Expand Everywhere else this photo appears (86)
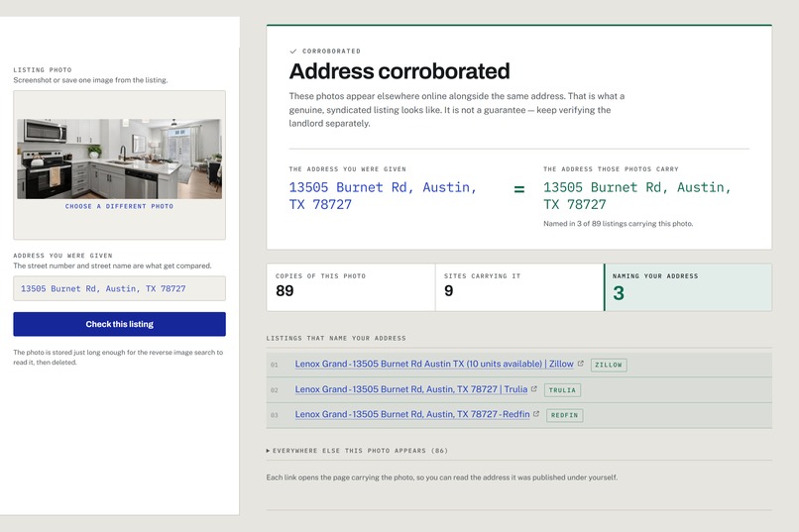This screenshot has width=799, height=532. [x=357, y=451]
